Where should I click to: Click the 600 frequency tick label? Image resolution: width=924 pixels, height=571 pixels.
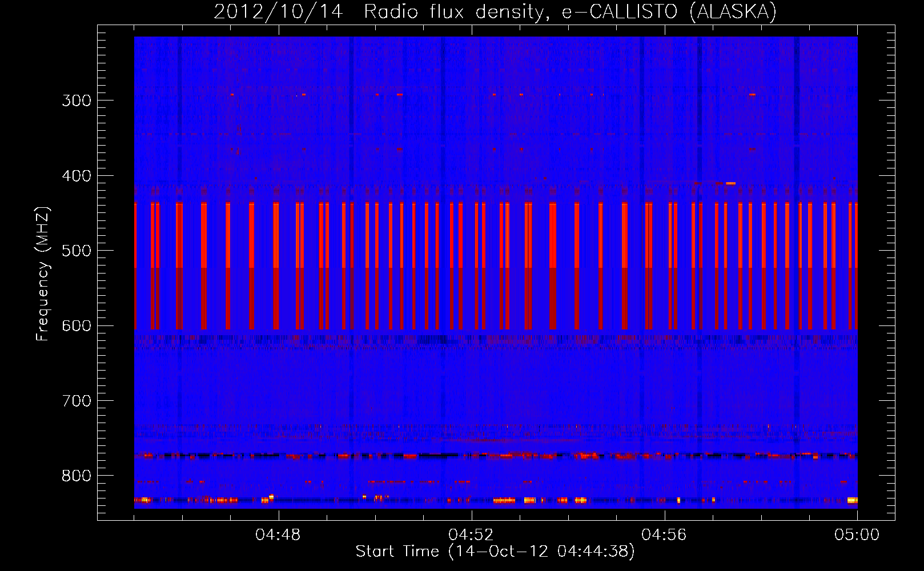click(77, 326)
